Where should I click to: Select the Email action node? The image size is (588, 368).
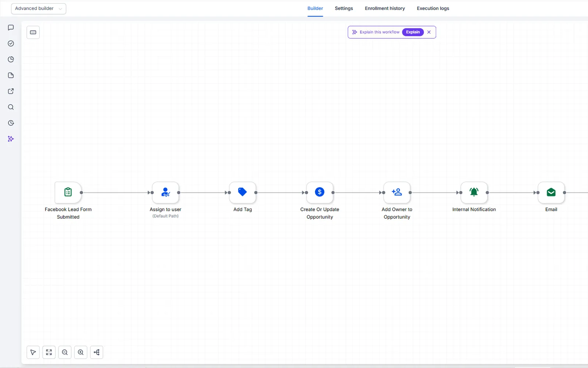(551, 192)
